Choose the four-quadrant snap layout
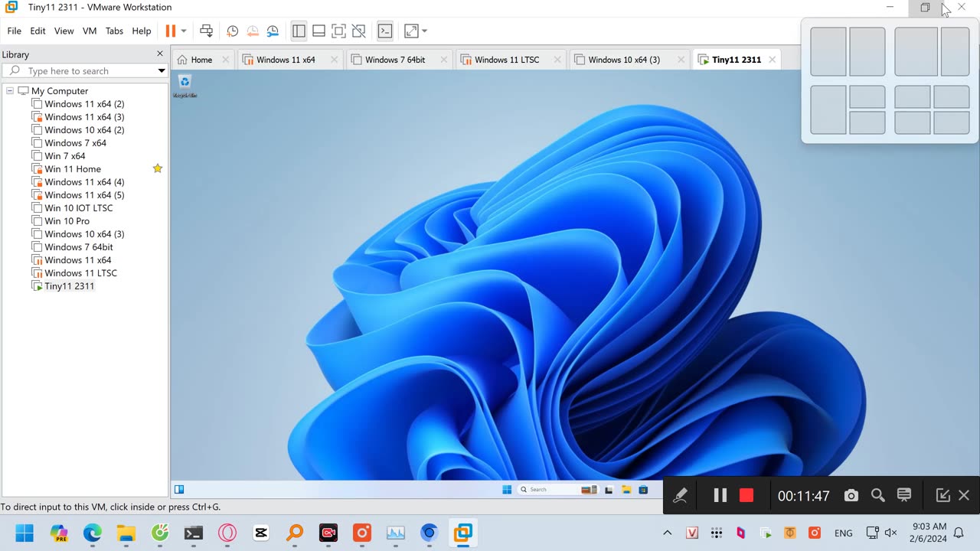Viewport: 980px width, 551px height. coord(932,110)
